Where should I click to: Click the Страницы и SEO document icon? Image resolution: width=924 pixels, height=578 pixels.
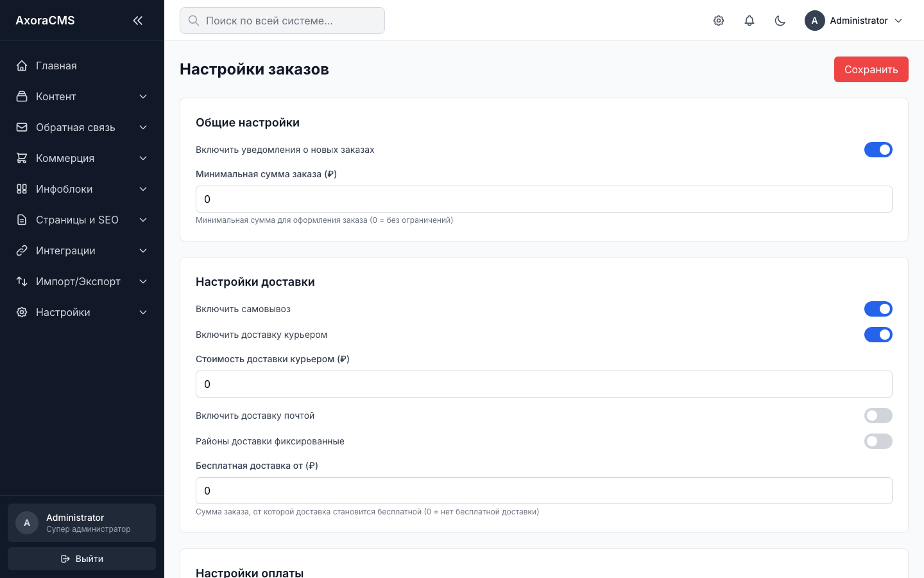point(22,220)
